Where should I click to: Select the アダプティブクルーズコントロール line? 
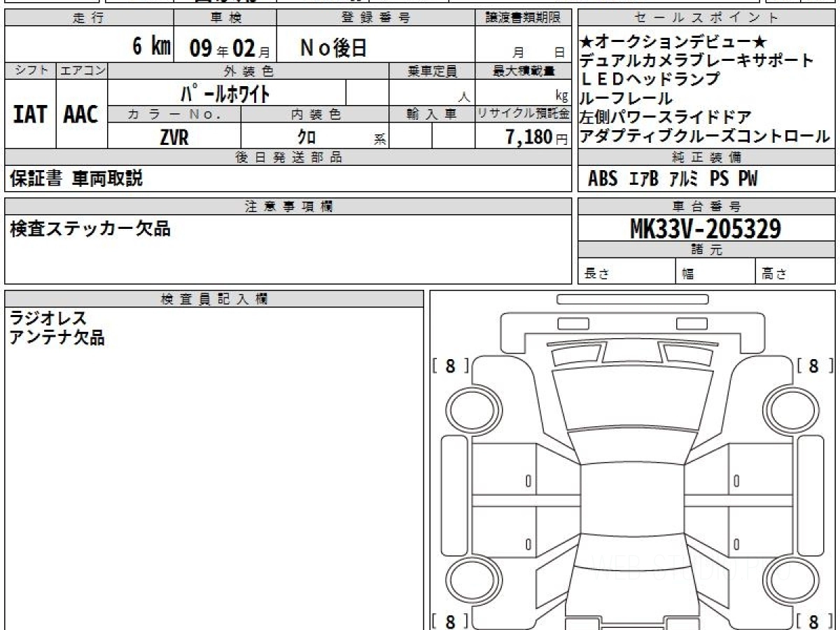(x=705, y=136)
